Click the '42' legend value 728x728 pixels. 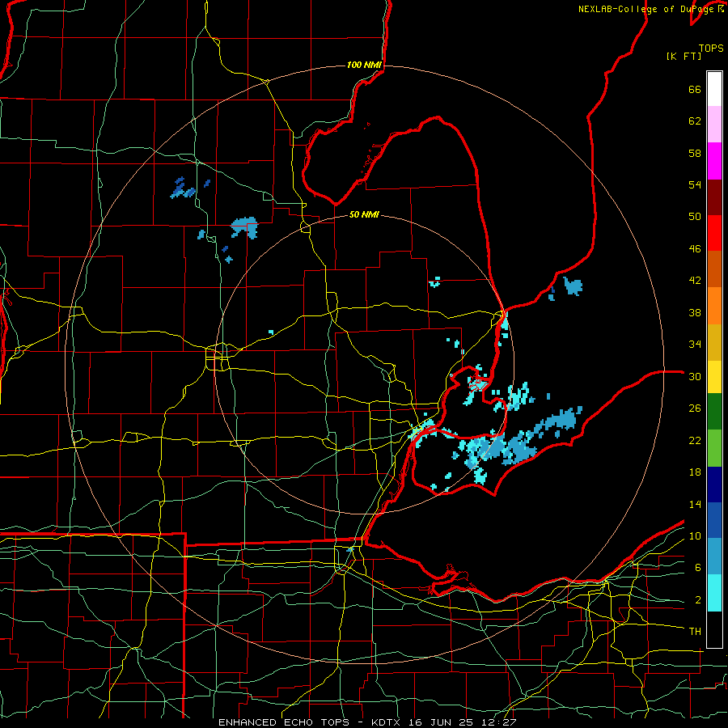coord(695,281)
